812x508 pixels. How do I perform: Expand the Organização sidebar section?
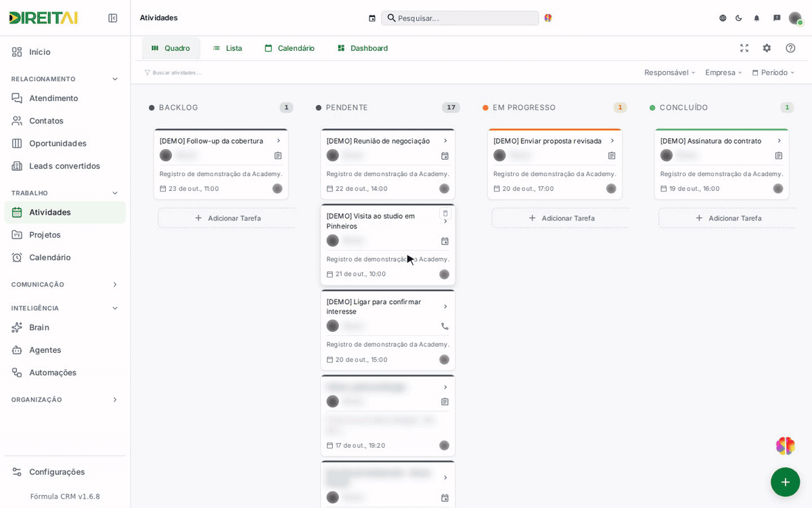(115, 400)
